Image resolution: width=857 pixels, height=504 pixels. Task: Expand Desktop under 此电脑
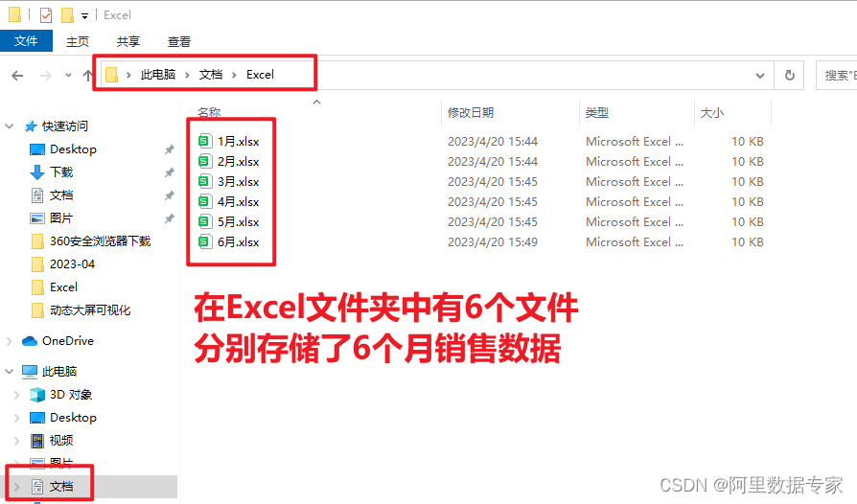click(16, 418)
